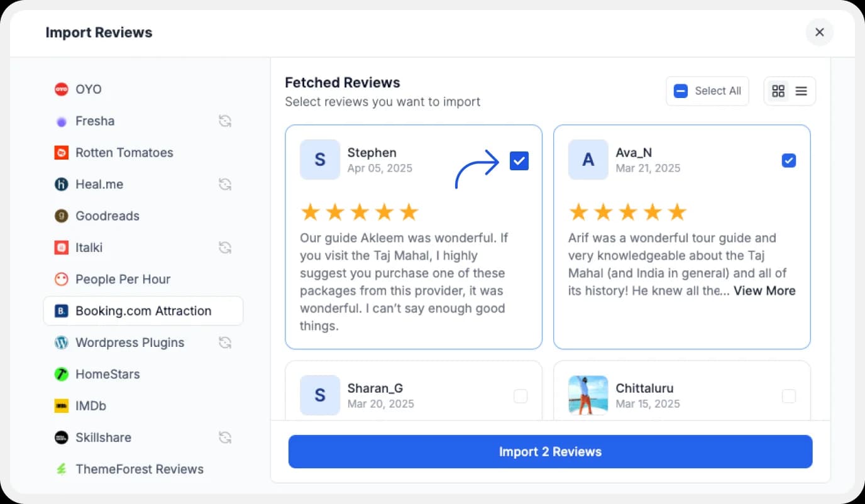This screenshot has height=504, width=865.
Task: Switch to grid view layout
Action: (x=778, y=90)
